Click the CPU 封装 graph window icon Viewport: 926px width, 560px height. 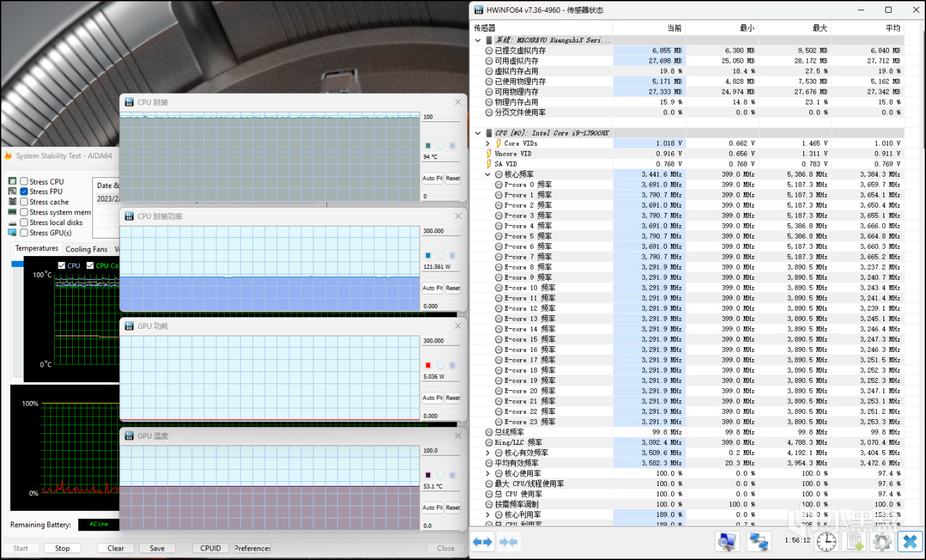pos(129,102)
